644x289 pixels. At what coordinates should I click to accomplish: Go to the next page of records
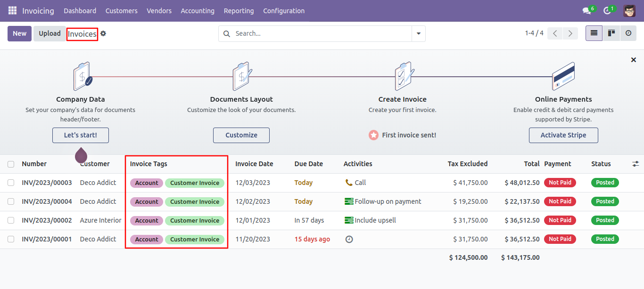click(570, 33)
